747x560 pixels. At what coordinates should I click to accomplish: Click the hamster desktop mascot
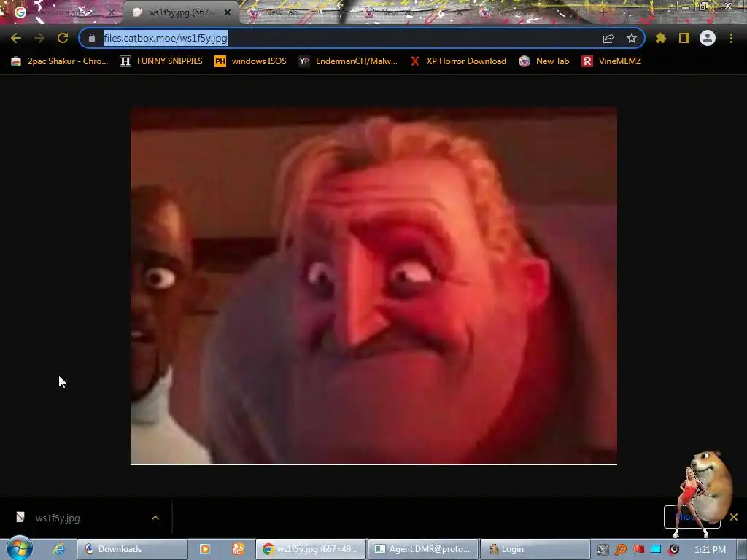712,486
